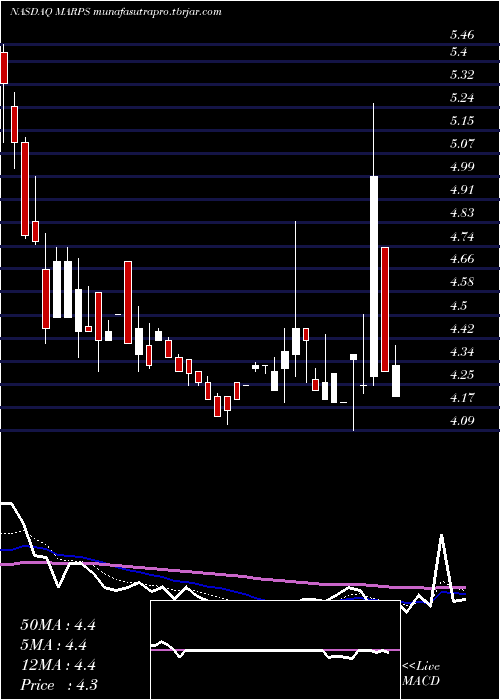Screen dimensions: 500x700
Task: Click the white spike peak in the lower indicator
Action: tap(442, 535)
